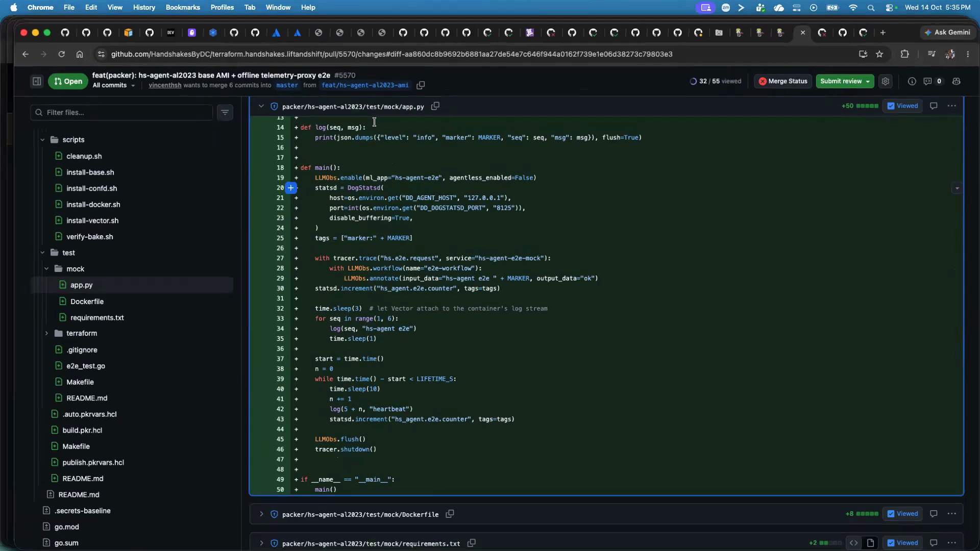Expand the requirements.txt diff chevron
Viewport: 980px width, 551px height.
(261, 543)
